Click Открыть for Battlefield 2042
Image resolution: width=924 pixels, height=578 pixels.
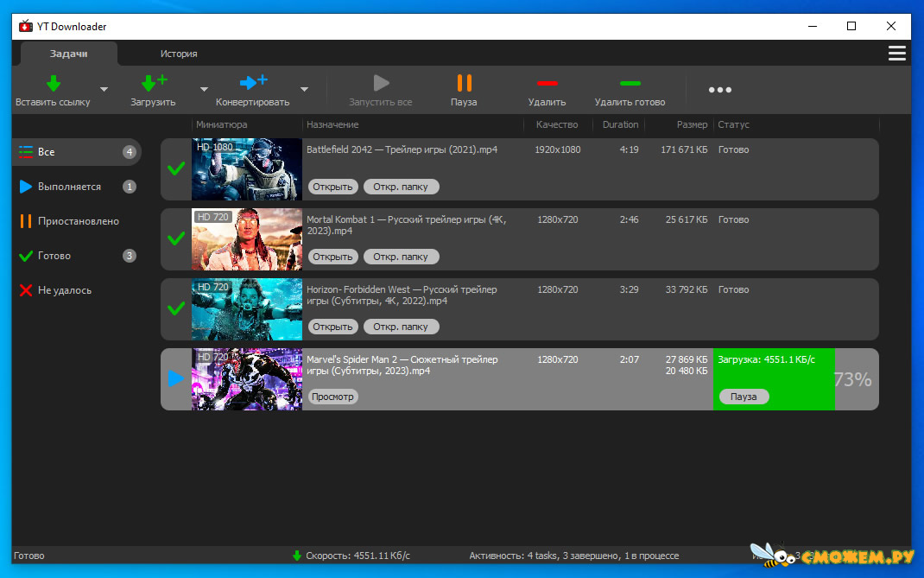pyautogui.click(x=333, y=187)
